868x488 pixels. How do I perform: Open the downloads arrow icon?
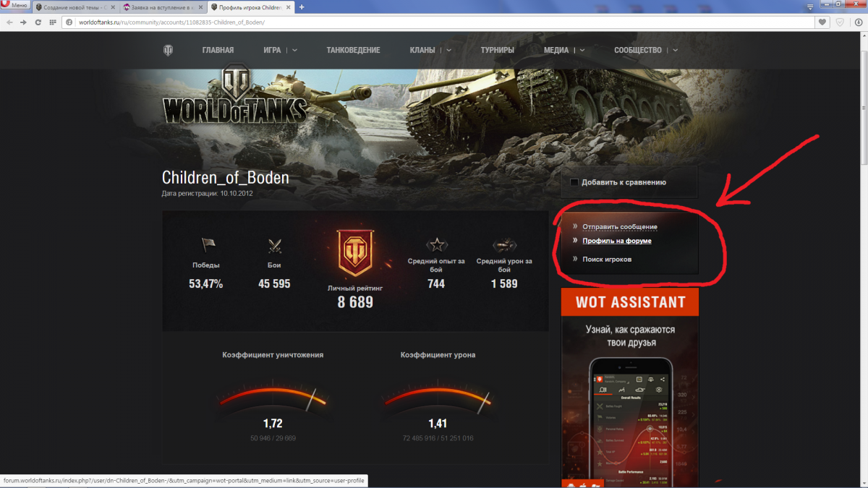click(x=857, y=22)
